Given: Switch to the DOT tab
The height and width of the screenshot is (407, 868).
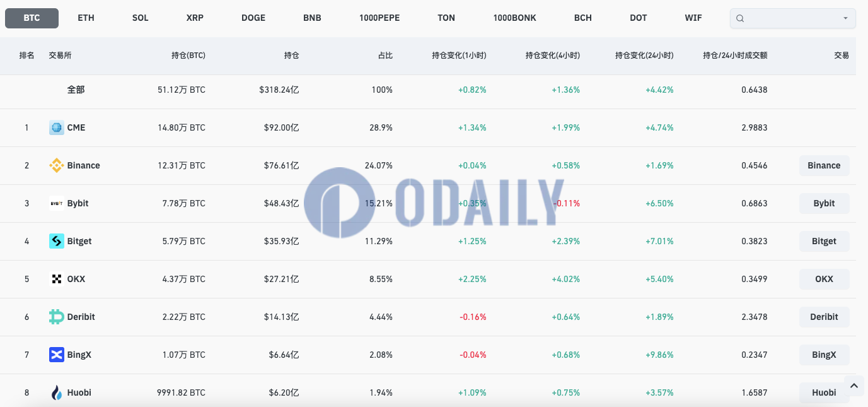Looking at the screenshot, I should click(639, 18).
